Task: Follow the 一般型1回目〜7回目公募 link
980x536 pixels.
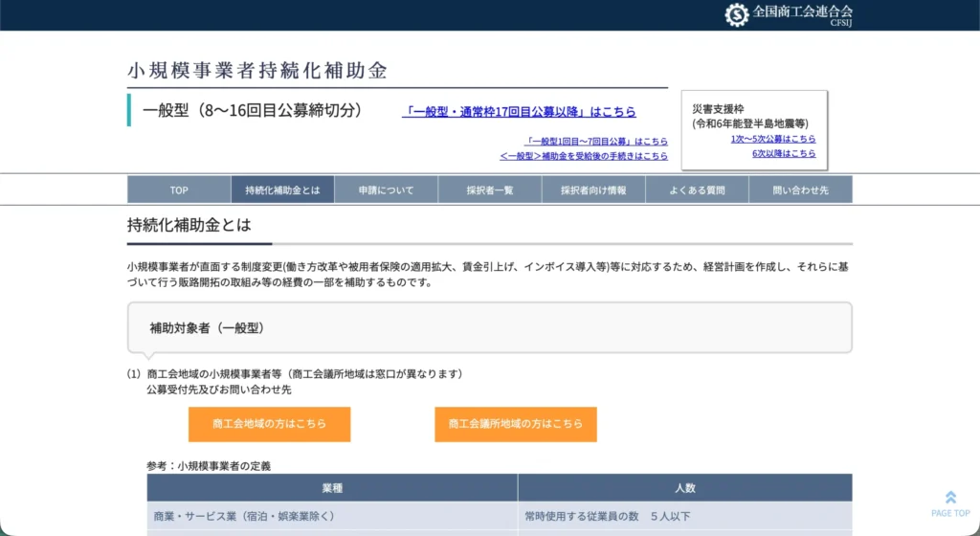Action: pyautogui.click(x=595, y=142)
